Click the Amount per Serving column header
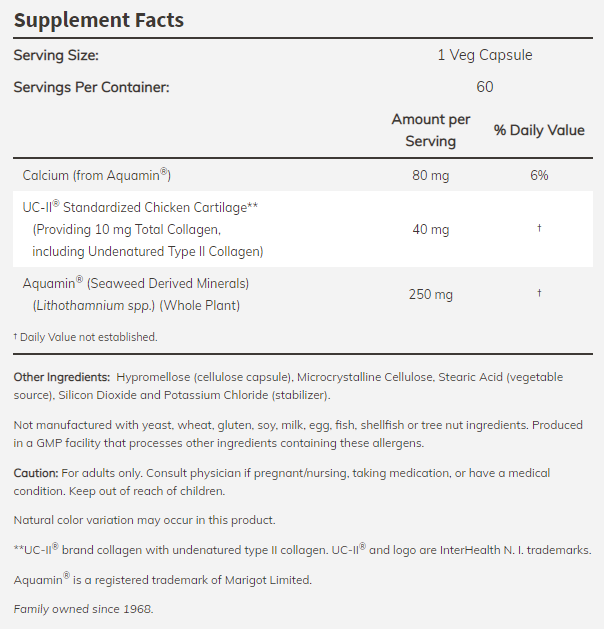Image resolution: width=604 pixels, height=629 pixels. point(431,130)
